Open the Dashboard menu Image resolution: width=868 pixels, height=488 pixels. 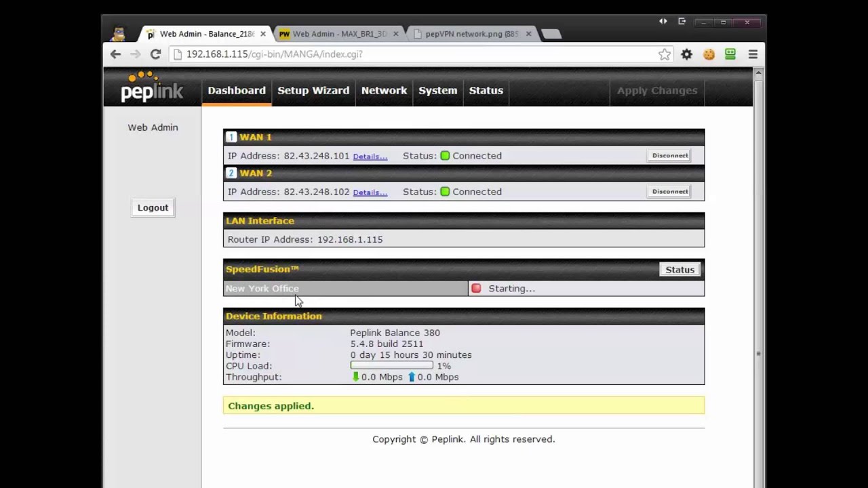pyautogui.click(x=237, y=91)
